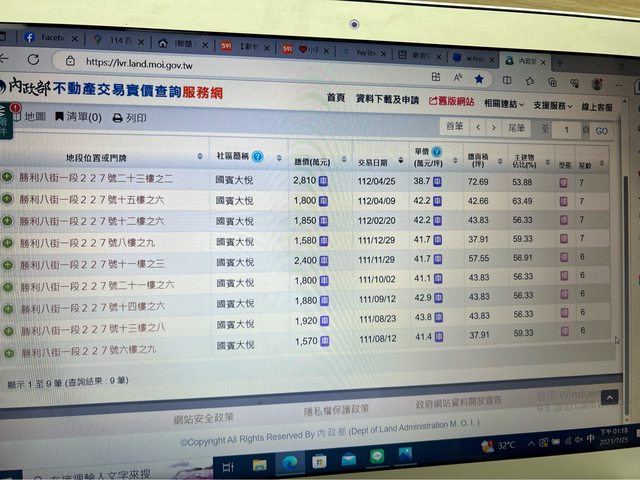Go to 首頁 in the top navigation

tap(336, 98)
